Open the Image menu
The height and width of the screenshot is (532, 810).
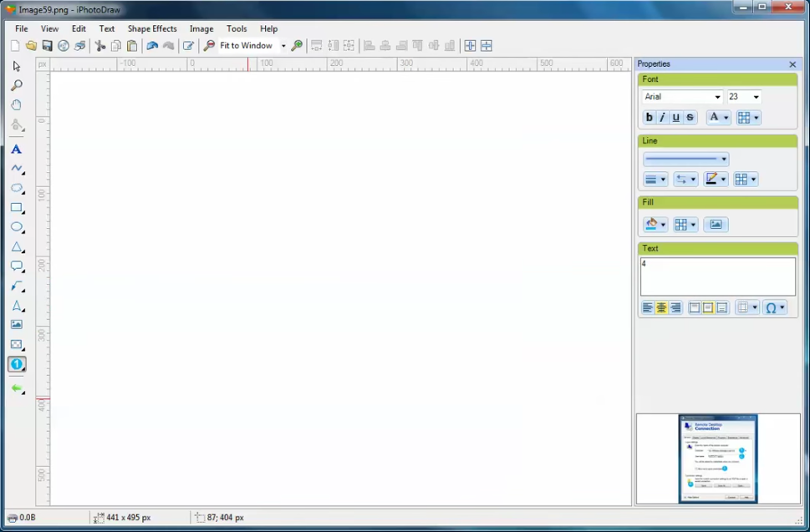click(x=201, y=28)
